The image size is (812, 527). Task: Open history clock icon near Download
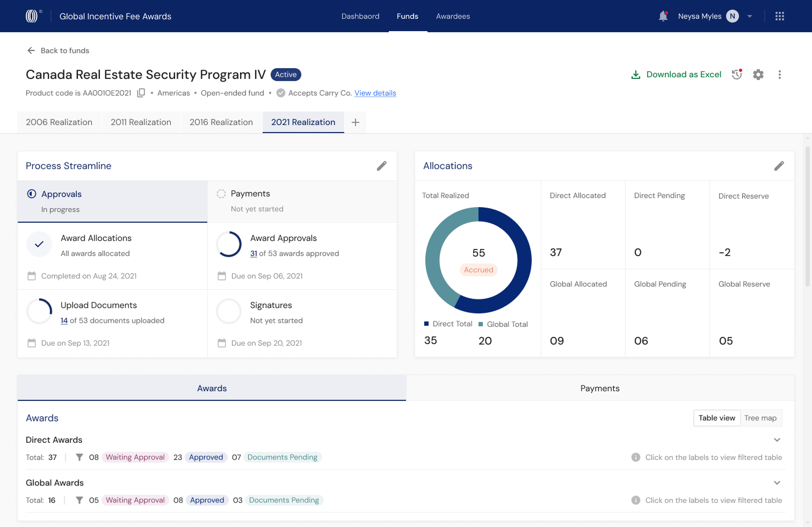coord(737,75)
